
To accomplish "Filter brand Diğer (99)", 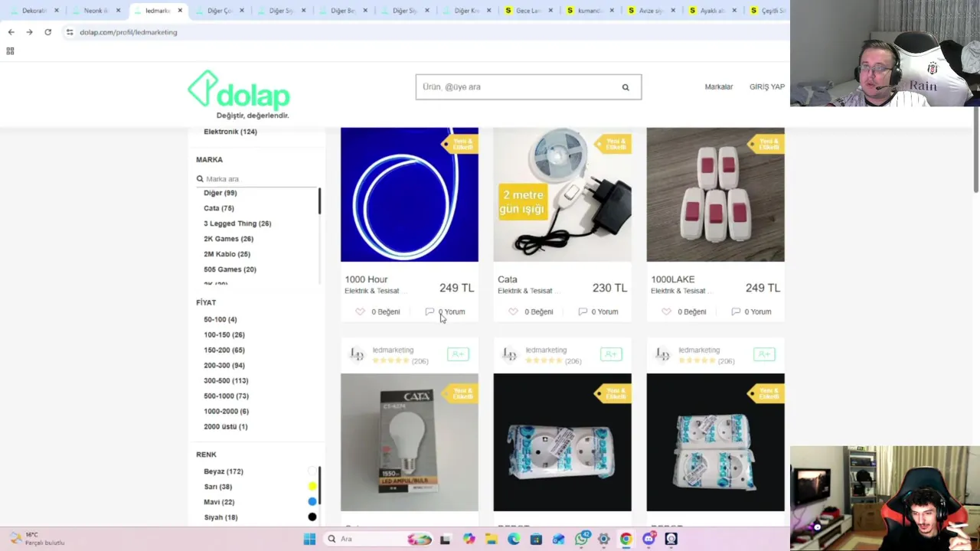I will 220,193.
